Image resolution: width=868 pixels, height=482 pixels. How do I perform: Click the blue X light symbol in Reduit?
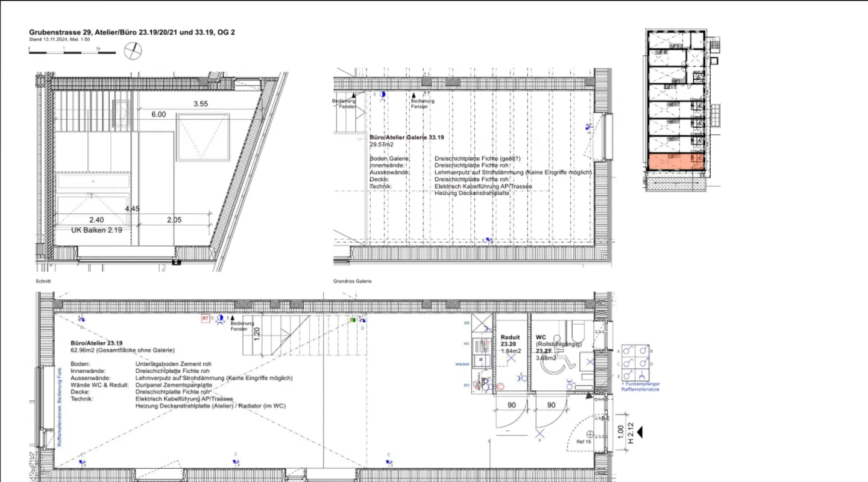(x=511, y=358)
